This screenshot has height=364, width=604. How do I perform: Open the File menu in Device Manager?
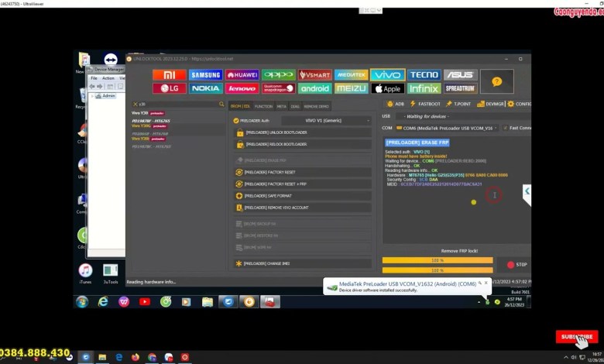(x=94, y=78)
